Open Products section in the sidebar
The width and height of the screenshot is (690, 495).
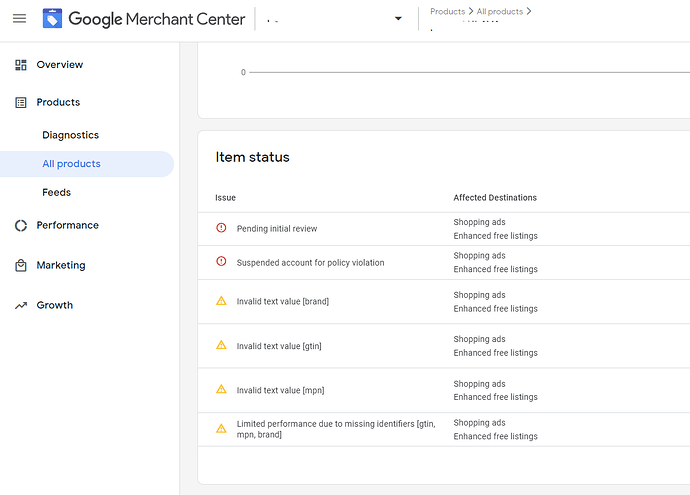pos(58,102)
